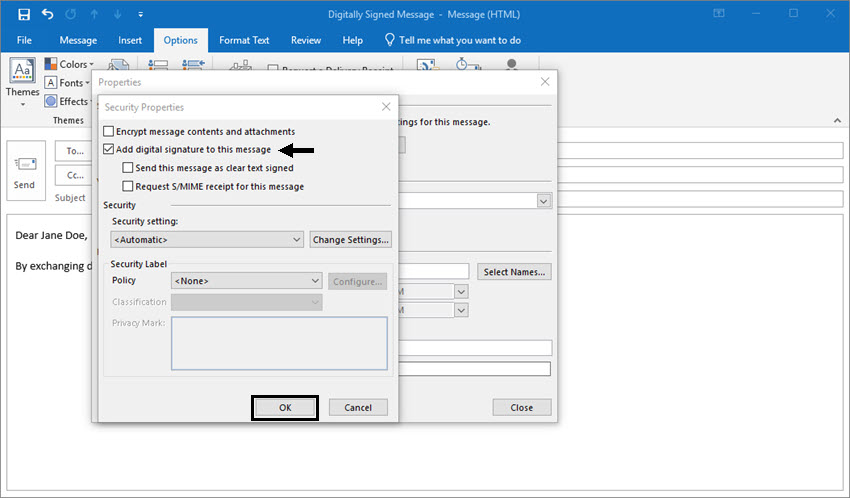Click inside the Privacy Mark text area

[x=279, y=343]
